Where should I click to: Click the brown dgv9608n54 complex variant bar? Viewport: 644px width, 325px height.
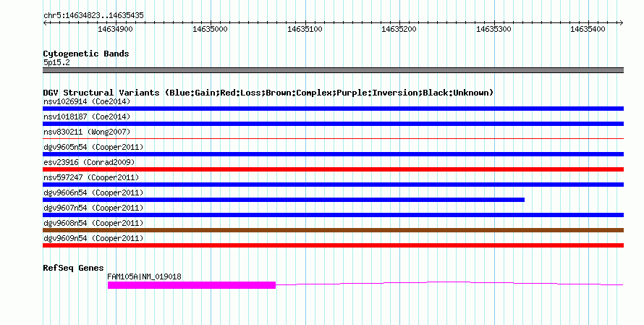point(333,230)
